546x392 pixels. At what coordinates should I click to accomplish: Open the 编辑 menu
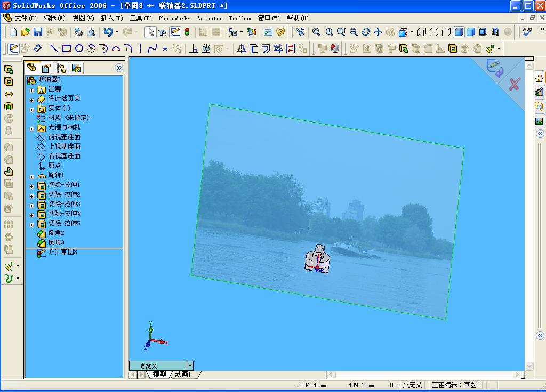(x=54, y=18)
